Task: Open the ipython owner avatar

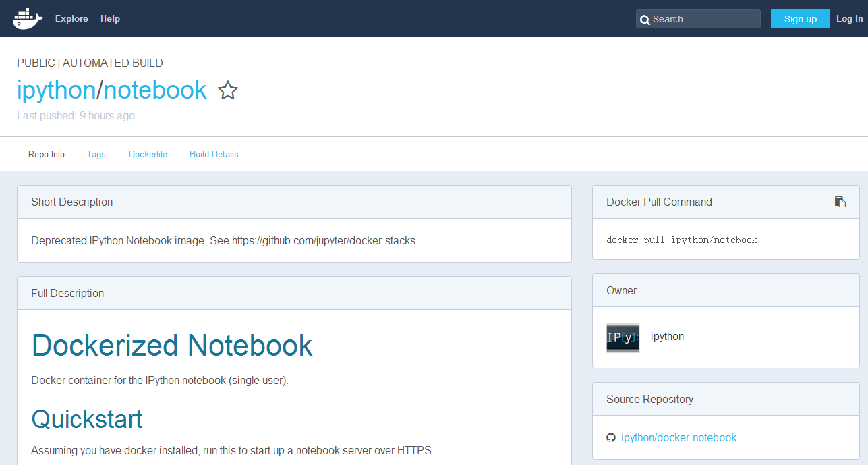Action: 623,337
